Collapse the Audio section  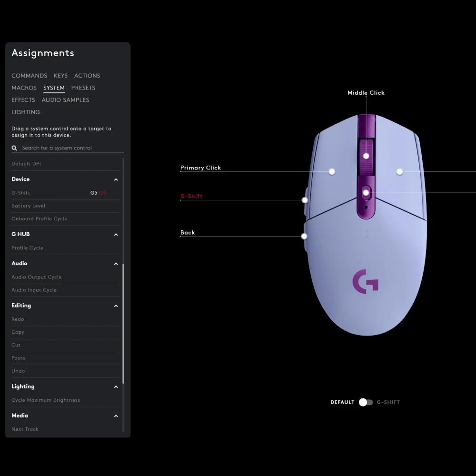[116, 264]
